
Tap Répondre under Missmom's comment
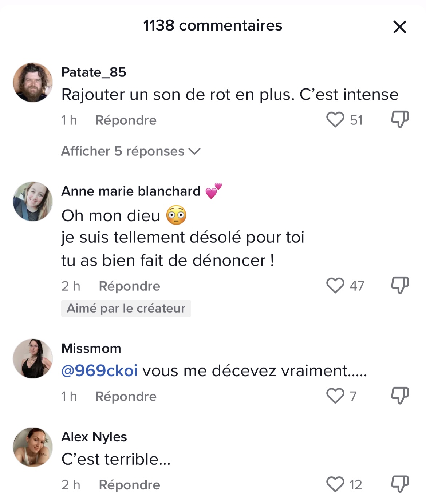click(126, 396)
